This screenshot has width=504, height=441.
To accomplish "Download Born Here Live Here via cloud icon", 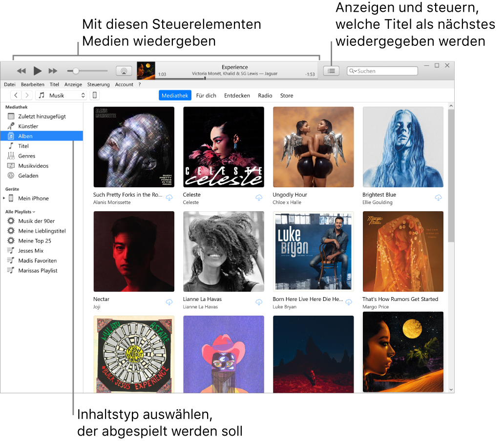I will coord(348,302).
